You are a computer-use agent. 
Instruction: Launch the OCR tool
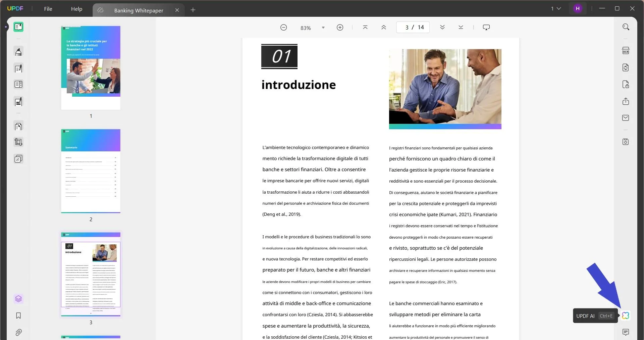coord(626,50)
